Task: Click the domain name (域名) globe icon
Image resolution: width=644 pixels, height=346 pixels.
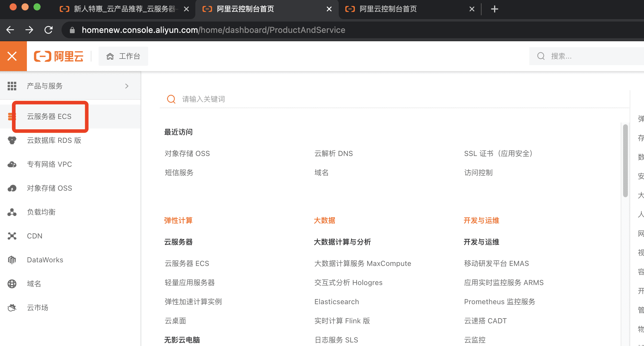Action: pos(12,284)
